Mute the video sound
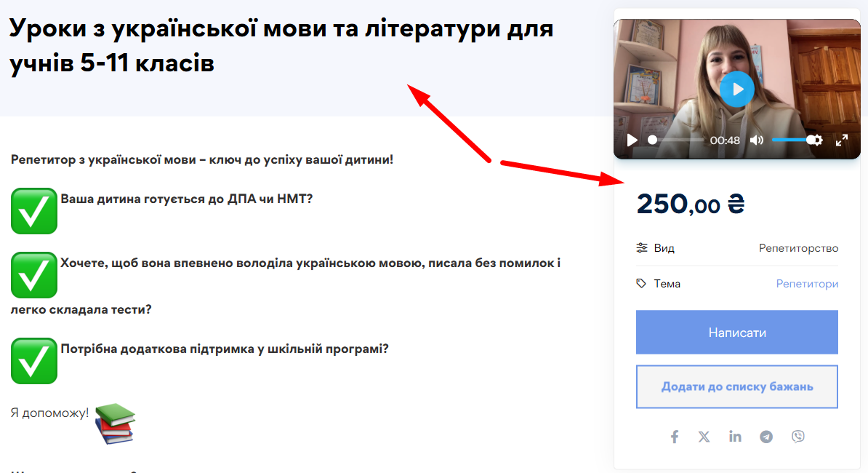The width and height of the screenshot is (868, 473). tap(757, 140)
